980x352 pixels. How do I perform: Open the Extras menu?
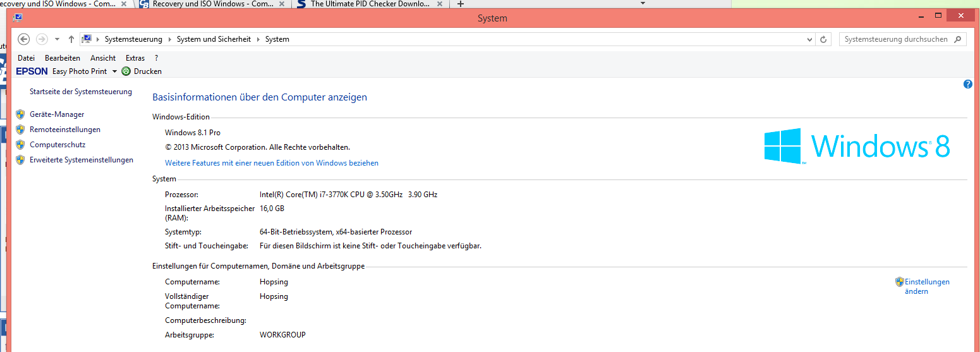pyautogui.click(x=135, y=58)
